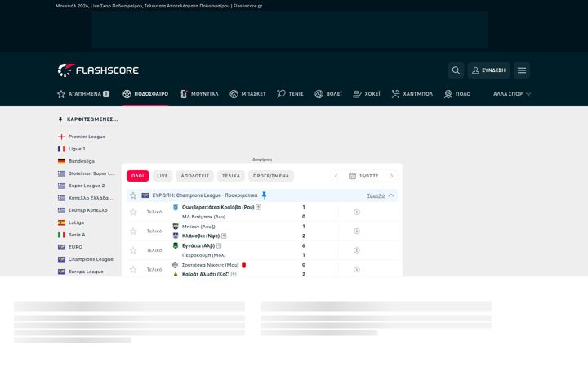The image size is (588, 368).
Task: Favorite the Ουνιβερσιτάτεα Κραϊόβα match star
Action: [133, 212]
